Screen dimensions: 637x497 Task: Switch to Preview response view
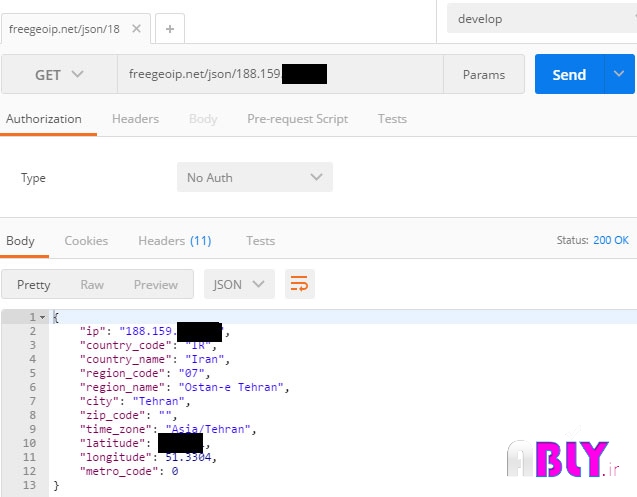(x=156, y=284)
